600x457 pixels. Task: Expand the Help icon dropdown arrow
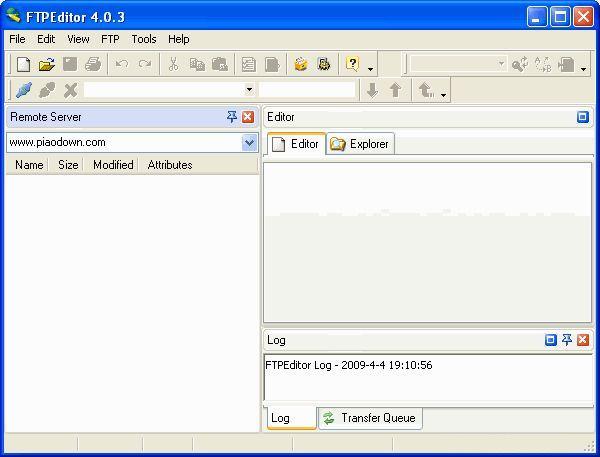point(370,69)
